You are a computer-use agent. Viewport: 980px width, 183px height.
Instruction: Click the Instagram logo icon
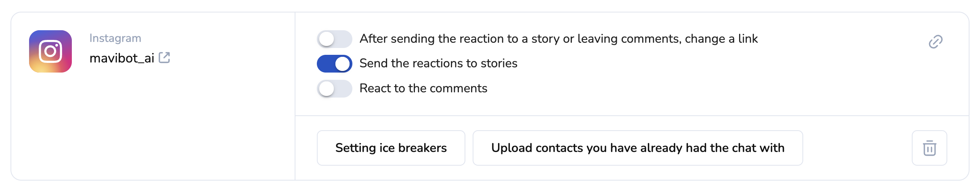pos(50,52)
